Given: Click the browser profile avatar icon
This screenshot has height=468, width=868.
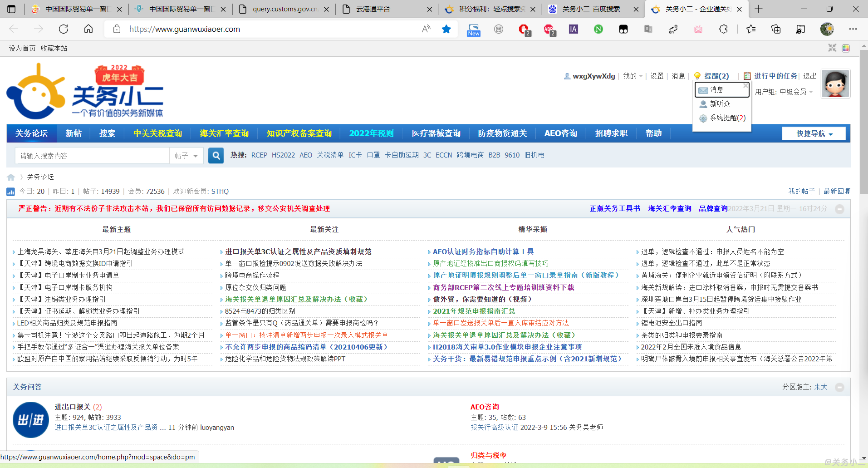Looking at the screenshot, I should [827, 29].
